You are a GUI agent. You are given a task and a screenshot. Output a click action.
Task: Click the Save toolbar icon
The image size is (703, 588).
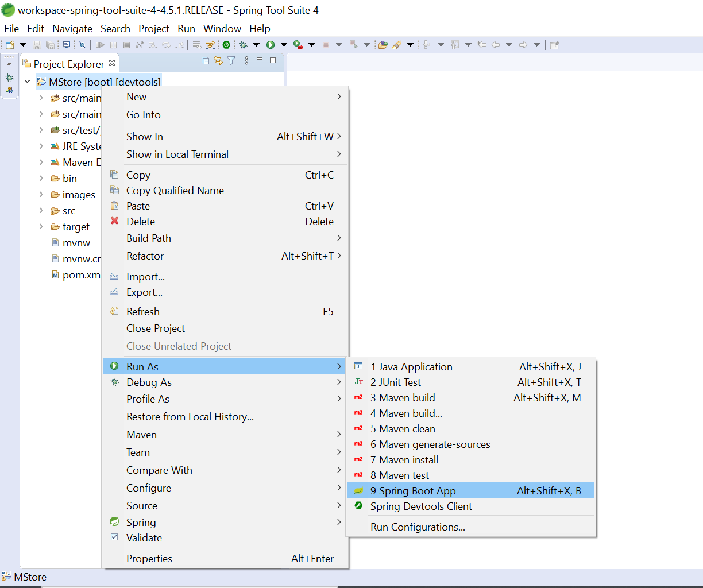point(37,45)
